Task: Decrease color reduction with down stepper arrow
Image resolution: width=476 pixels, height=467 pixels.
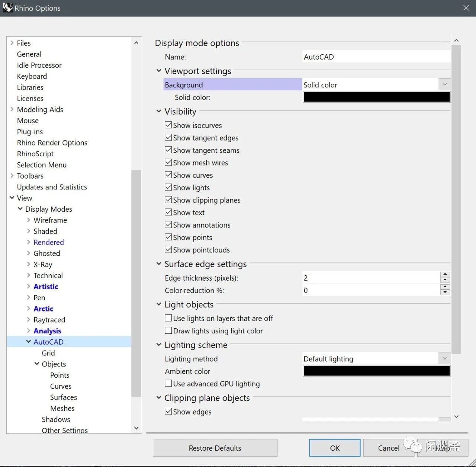Action: click(x=445, y=293)
